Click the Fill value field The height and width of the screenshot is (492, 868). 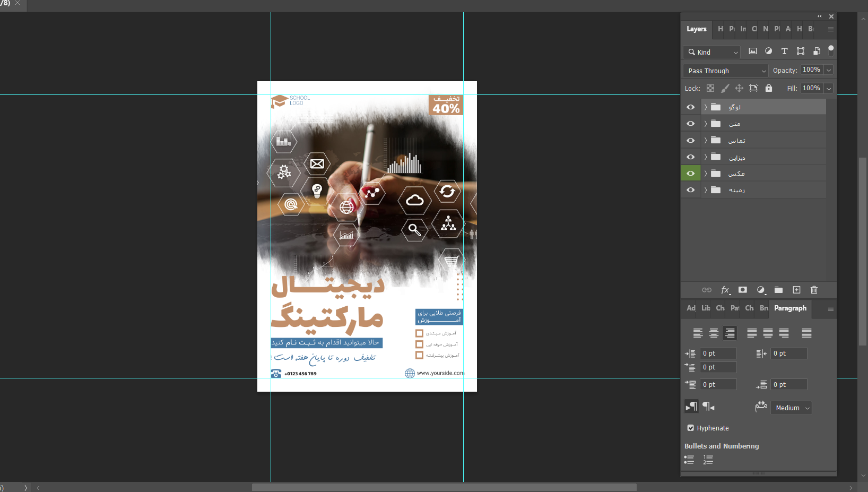[812, 88]
